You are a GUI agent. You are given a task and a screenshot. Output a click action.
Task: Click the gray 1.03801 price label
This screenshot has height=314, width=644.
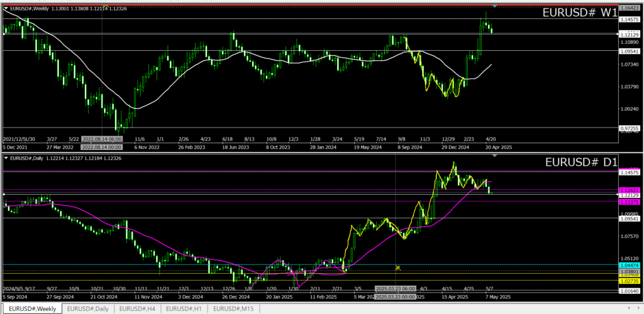click(629, 271)
